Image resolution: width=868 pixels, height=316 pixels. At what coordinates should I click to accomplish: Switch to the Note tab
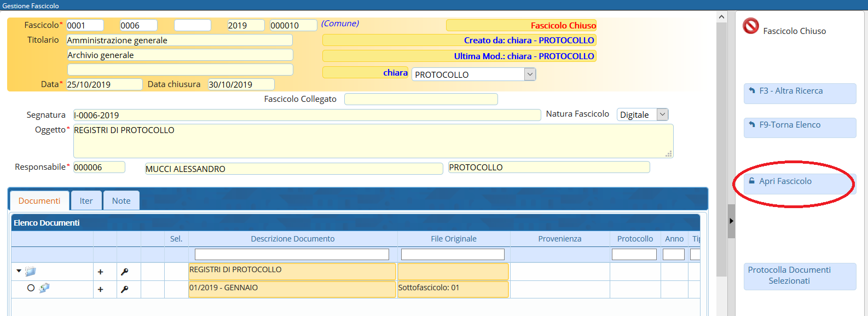(x=121, y=201)
